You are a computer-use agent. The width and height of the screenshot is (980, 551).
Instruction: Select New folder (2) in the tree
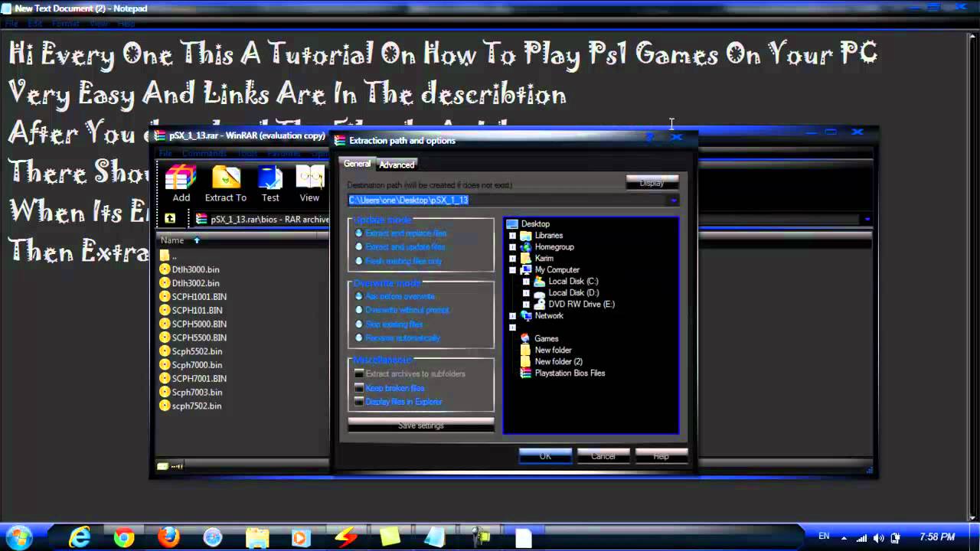click(x=551, y=362)
